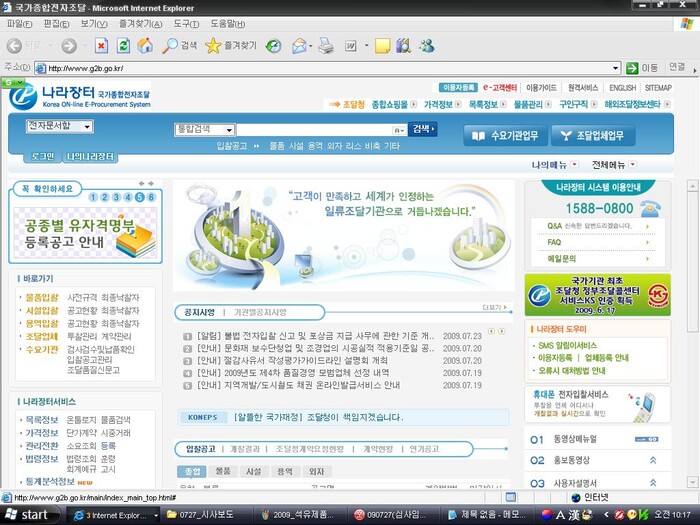The height and width of the screenshot is (525, 700).
Task: Refresh the page with green arrows icon
Action: point(123,46)
